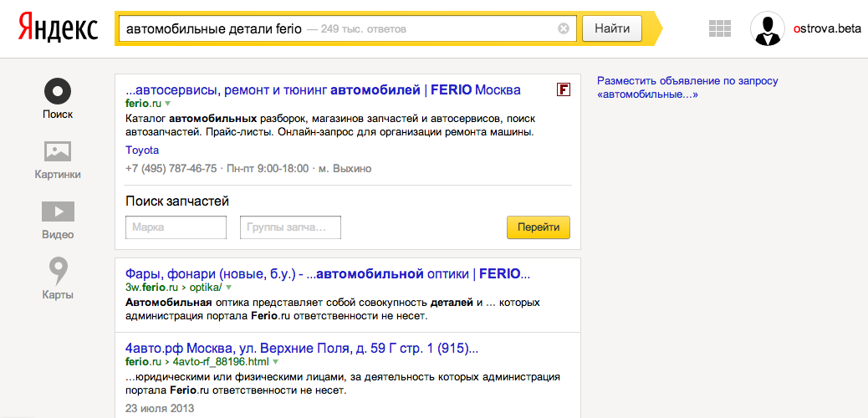Screen dimensions: 868x418
Task: Click the date '23 июля 2013'
Action: tap(160, 409)
